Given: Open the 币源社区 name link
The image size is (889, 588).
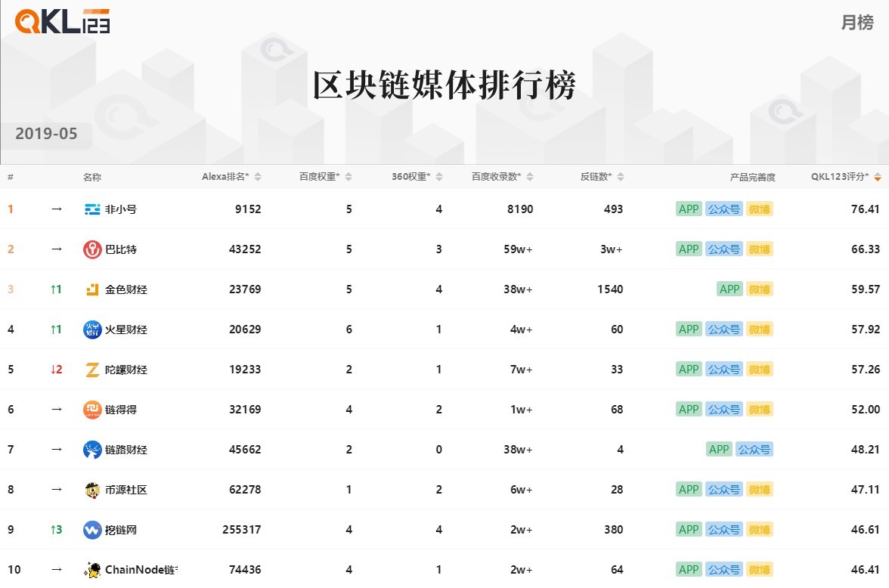Looking at the screenshot, I should point(125,490).
